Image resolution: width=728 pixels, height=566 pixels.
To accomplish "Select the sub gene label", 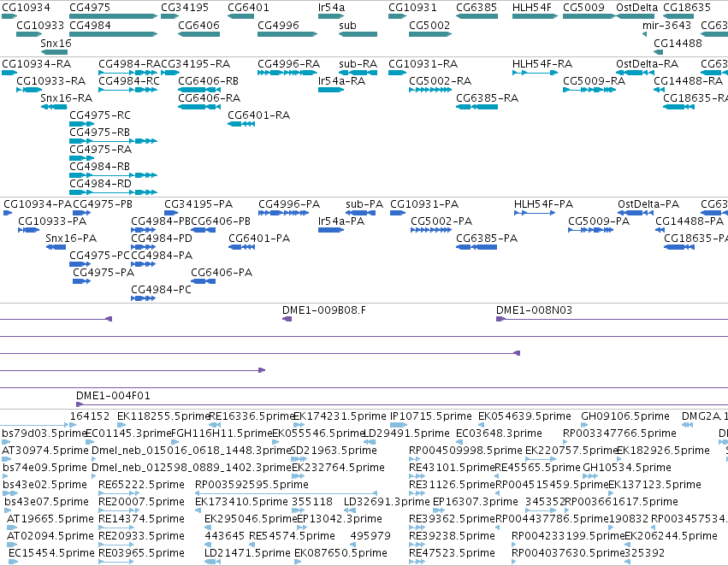I will click(x=348, y=25).
